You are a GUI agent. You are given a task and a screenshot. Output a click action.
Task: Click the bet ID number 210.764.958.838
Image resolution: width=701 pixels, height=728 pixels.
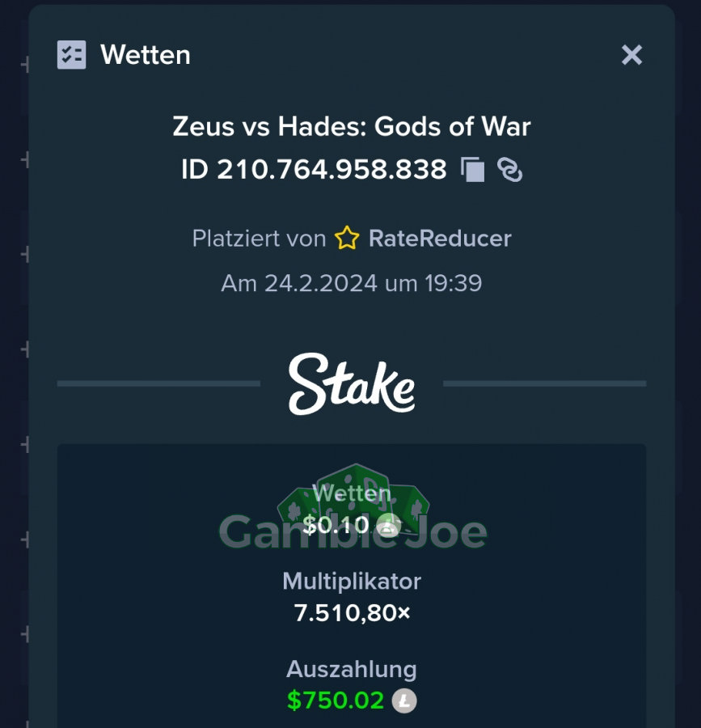[x=331, y=170]
